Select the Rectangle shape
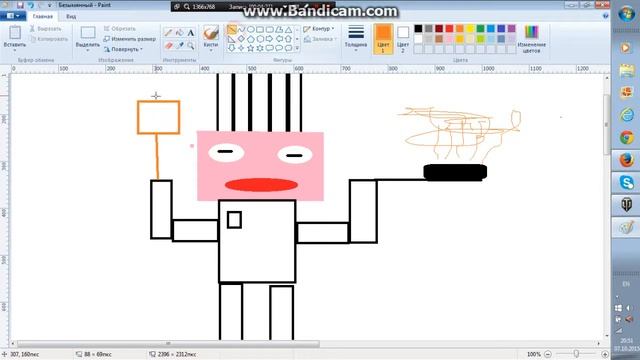 pos(260,29)
